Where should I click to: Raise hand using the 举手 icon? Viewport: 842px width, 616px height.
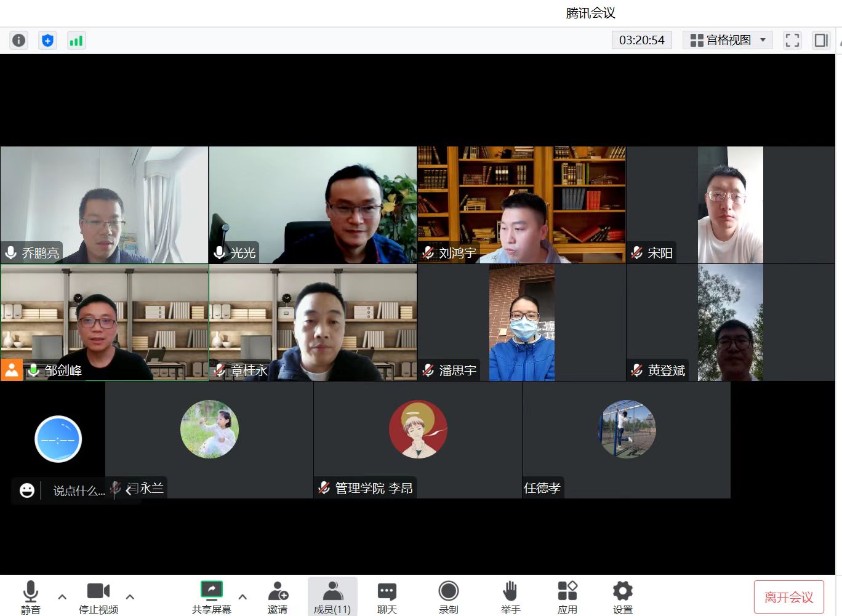pos(510,596)
